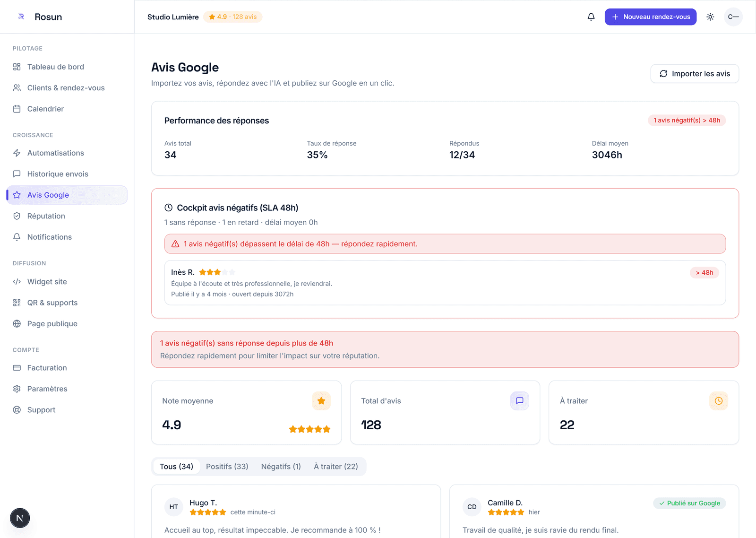Image resolution: width=756 pixels, height=538 pixels.
Task: Click the Calendrier calendar icon
Action: [x=17, y=109]
